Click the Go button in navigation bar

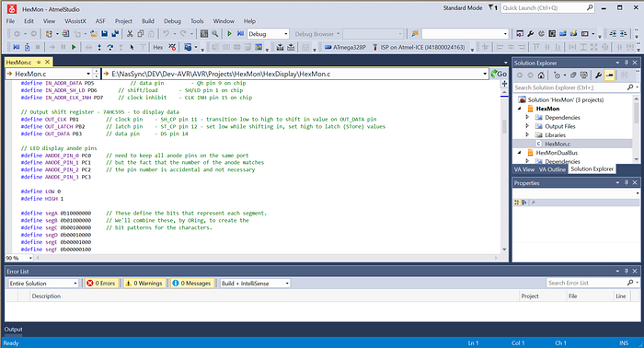499,74
